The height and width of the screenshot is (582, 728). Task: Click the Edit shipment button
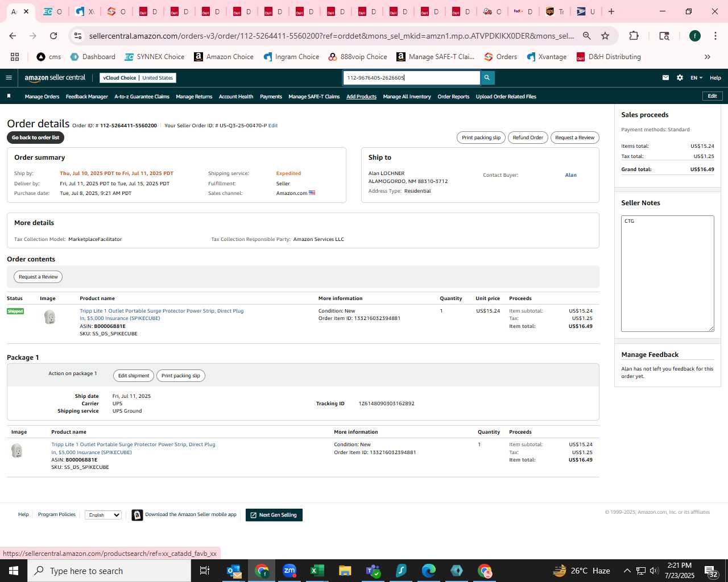tap(134, 376)
